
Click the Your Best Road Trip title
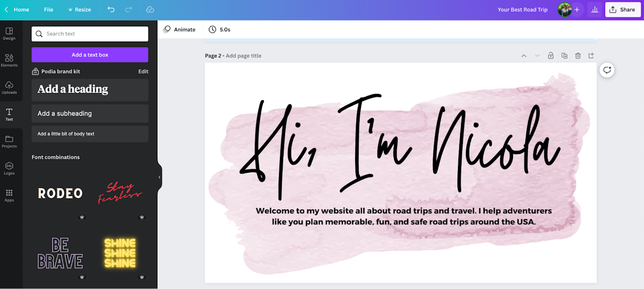click(x=522, y=9)
